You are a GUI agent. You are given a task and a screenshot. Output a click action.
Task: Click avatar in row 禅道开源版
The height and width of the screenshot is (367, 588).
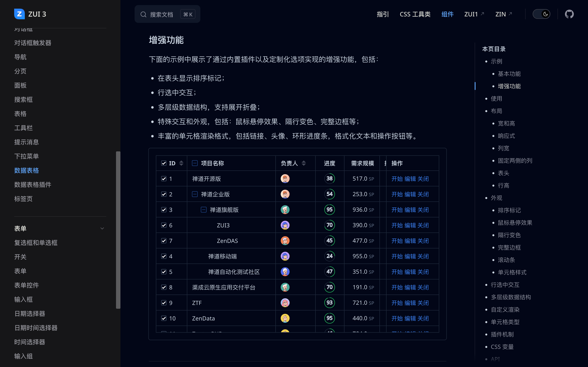tap(285, 179)
